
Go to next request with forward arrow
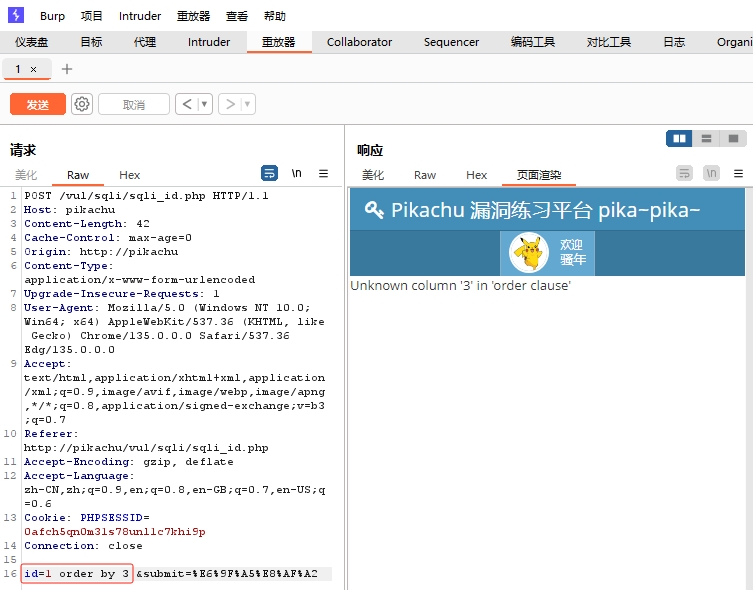[231, 104]
